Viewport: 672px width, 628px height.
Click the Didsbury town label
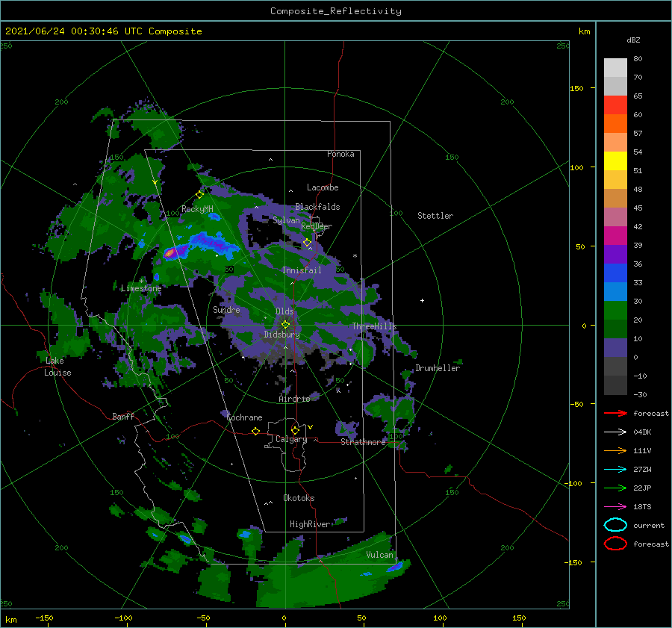pyautogui.click(x=281, y=335)
